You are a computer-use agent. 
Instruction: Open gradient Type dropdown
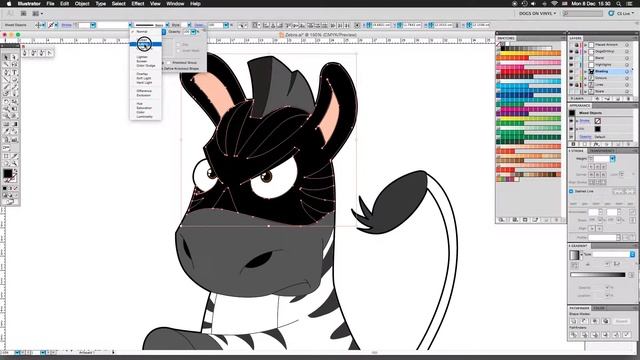click(x=632, y=254)
